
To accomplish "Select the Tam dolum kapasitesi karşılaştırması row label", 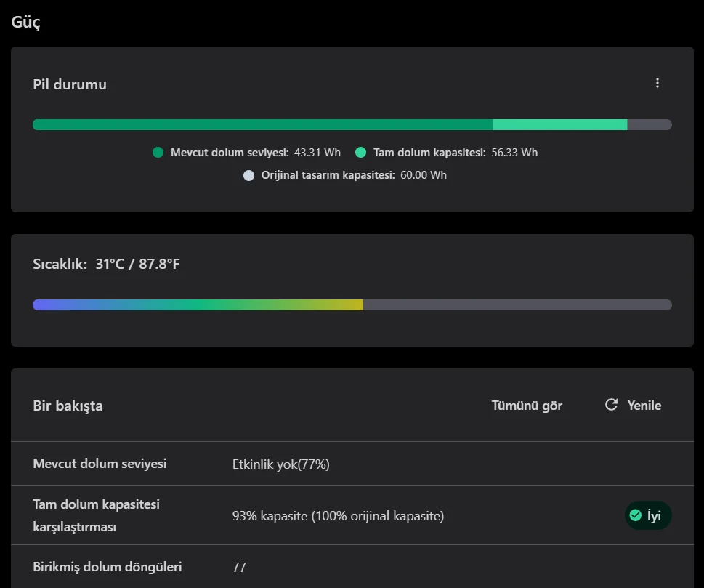I will coord(96,515).
